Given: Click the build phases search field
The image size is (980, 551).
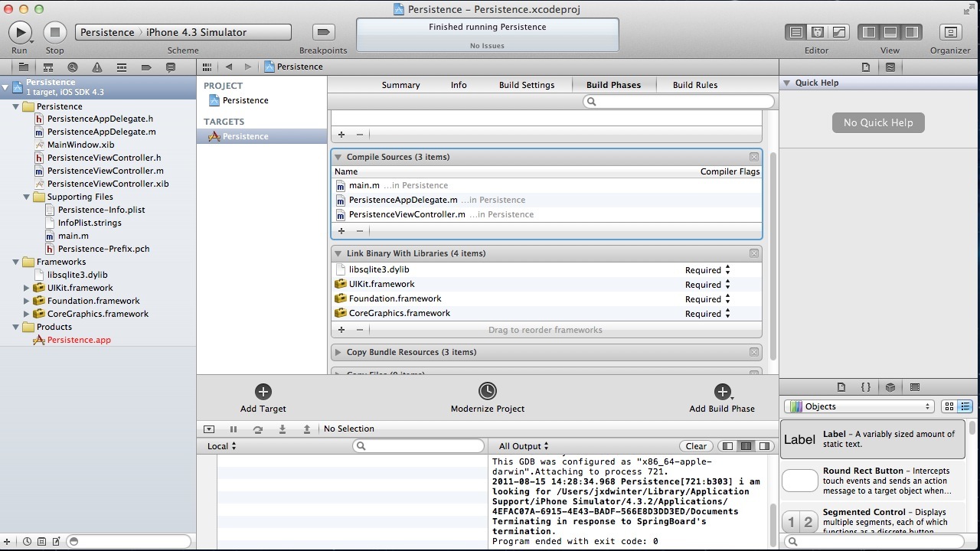Looking at the screenshot, I should 678,101.
